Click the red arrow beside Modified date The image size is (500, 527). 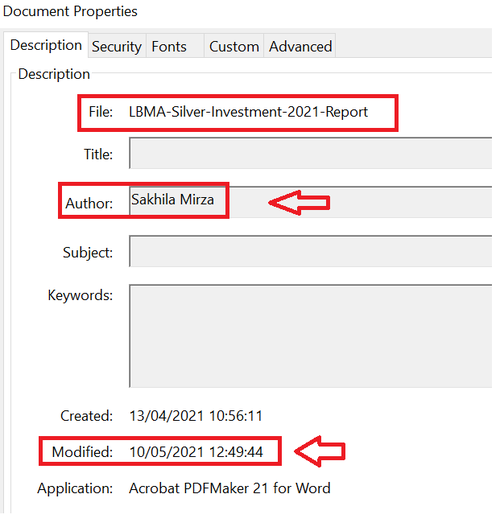[x=320, y=451]
